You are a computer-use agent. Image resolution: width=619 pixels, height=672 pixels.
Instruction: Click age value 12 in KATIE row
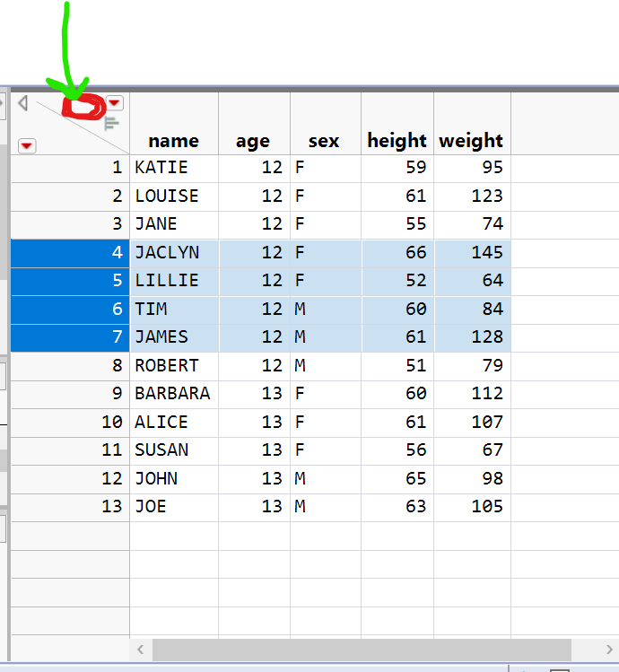[x=272, y=168]
